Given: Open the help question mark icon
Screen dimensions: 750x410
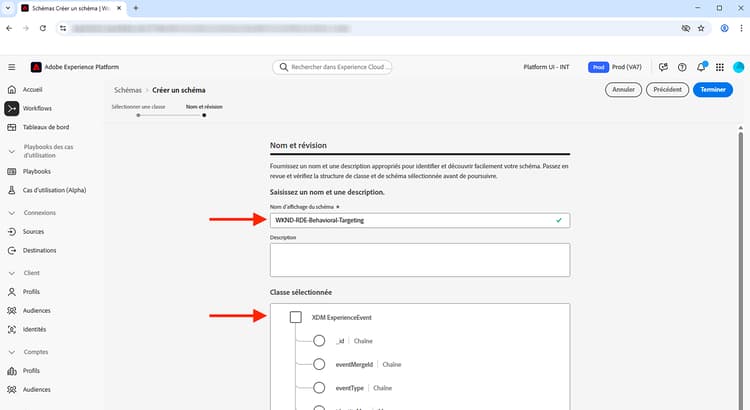Looking at the screenshot, I should [x=682, y=67].
